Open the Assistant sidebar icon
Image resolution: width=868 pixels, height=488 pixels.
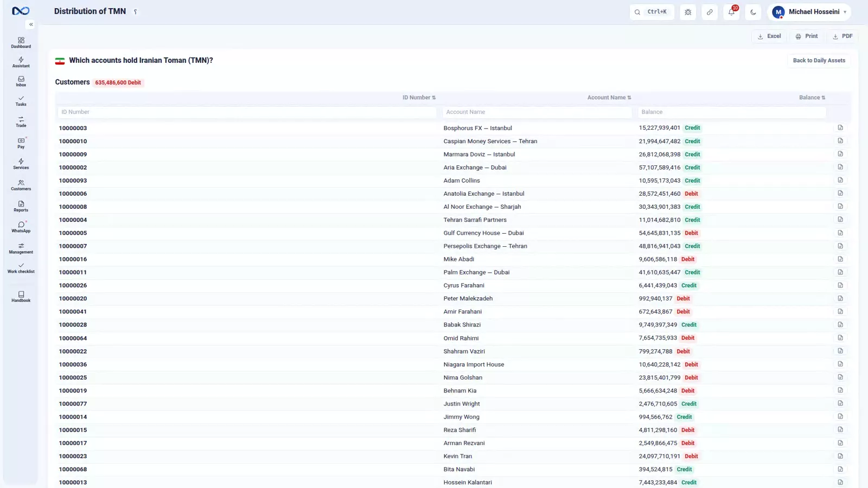coord(21,62)
